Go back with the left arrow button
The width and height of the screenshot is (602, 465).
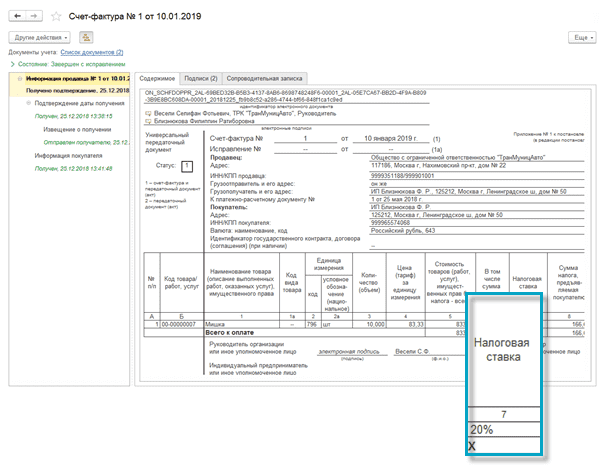coord(17,16)
